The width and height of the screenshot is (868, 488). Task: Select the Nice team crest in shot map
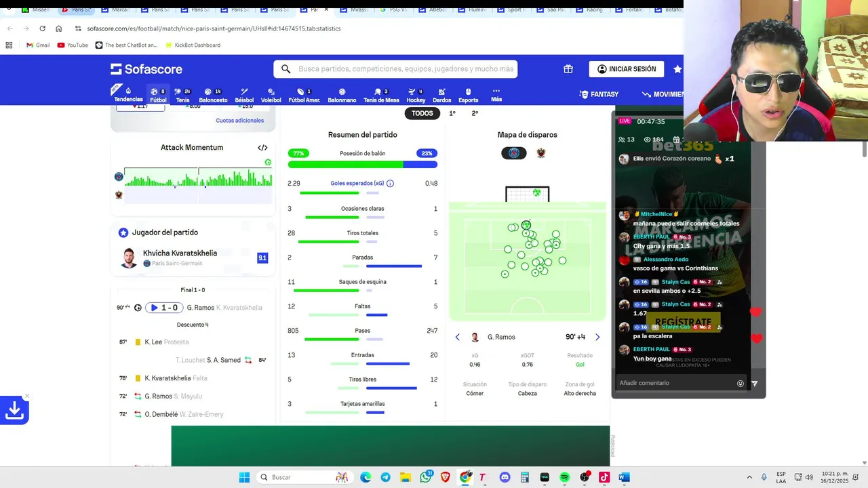point(541,153)
